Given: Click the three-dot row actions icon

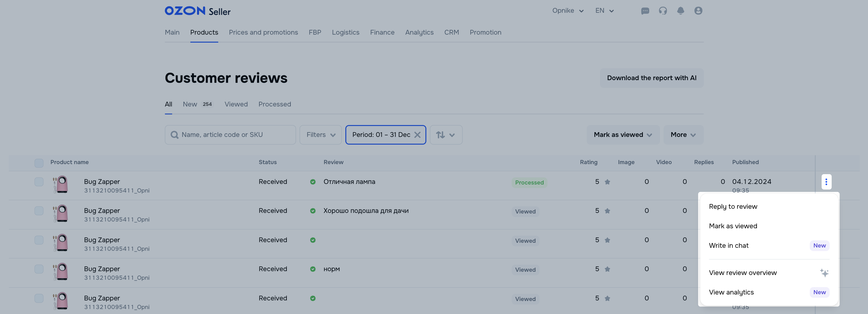Looking at the screenshot, I should pos(826,182).
